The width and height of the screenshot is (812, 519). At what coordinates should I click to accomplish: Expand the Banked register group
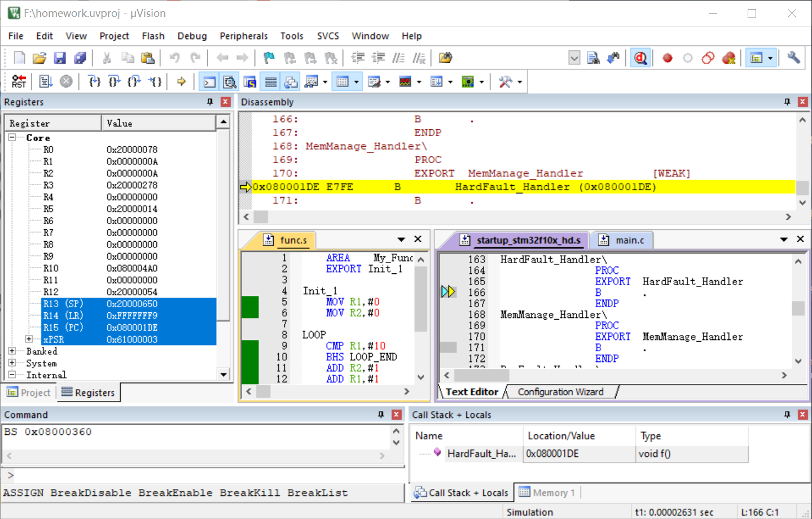click(12, 351)
